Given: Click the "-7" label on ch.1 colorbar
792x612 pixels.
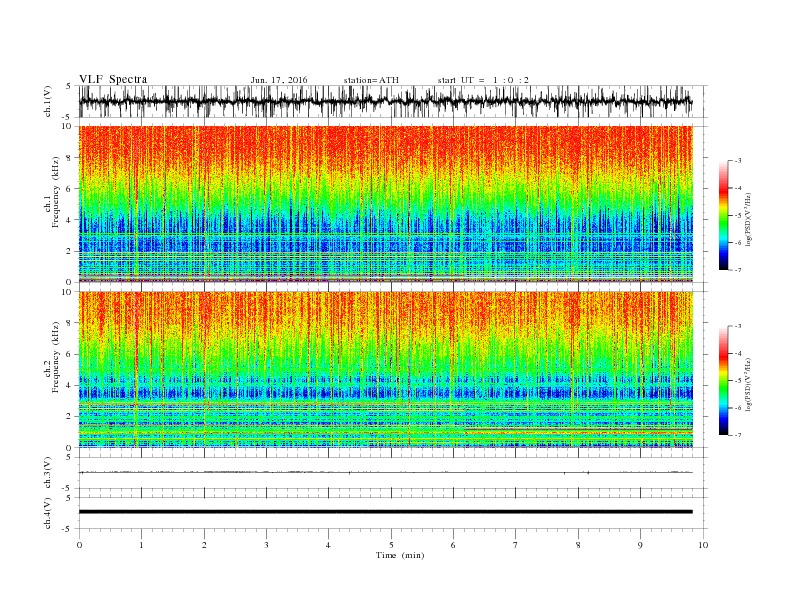Looking at the screenshot, I should click(x=738, y=270).
